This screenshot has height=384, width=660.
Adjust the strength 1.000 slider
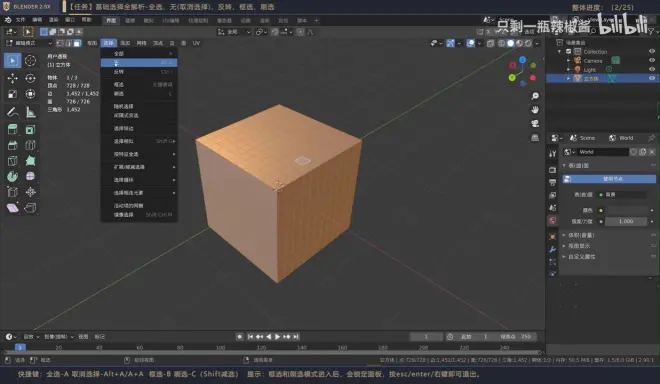(626, 221)
